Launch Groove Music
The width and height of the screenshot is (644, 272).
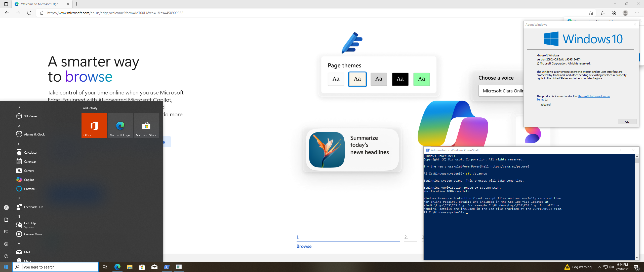pos(45,234)
